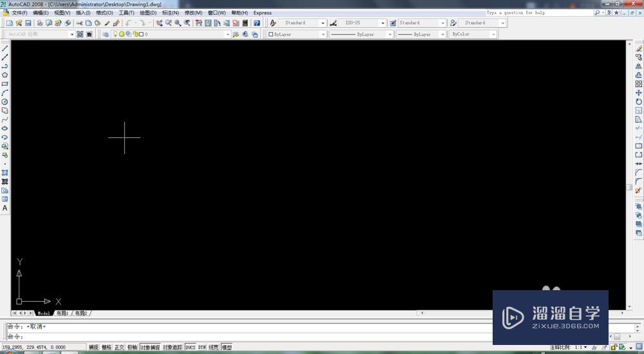Screen dimensions: 644x354
Task: Switch to the Model tab
Action: [x=44, y=313]
